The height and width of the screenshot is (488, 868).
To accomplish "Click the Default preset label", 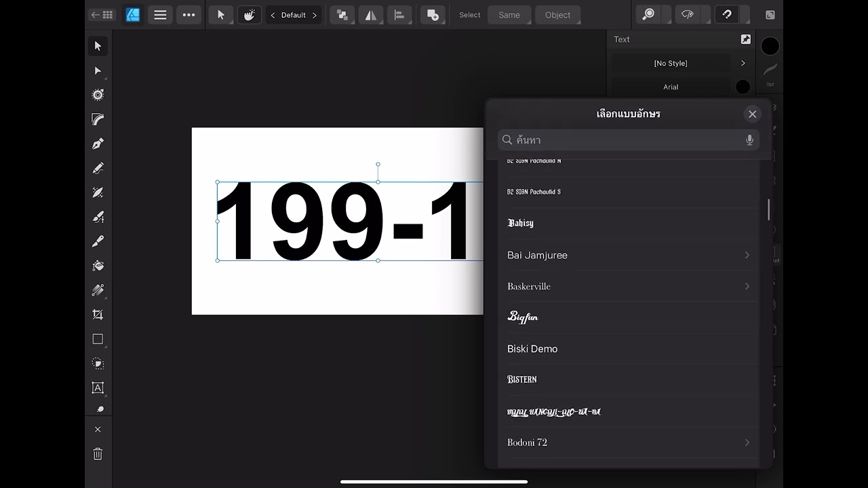I will click(294, 15).
